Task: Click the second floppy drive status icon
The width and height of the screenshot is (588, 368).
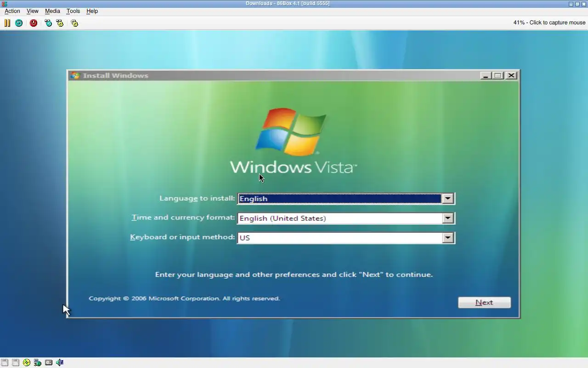Action: 16,362
